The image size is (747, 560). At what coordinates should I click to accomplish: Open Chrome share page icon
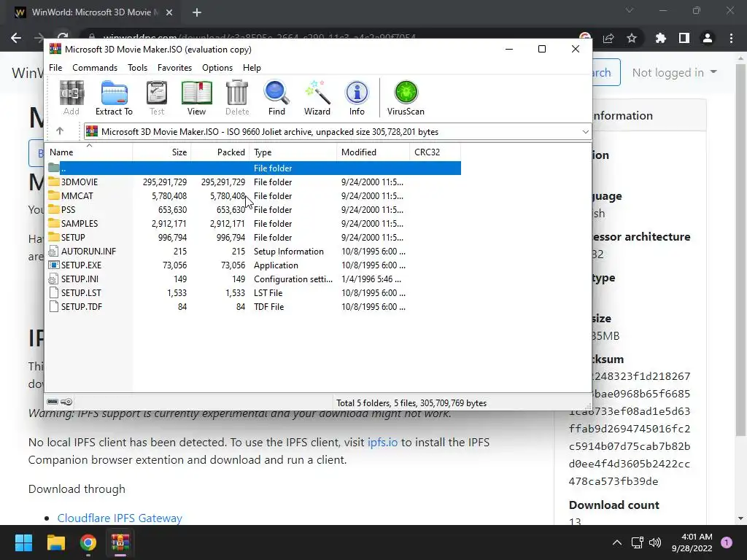608,38
